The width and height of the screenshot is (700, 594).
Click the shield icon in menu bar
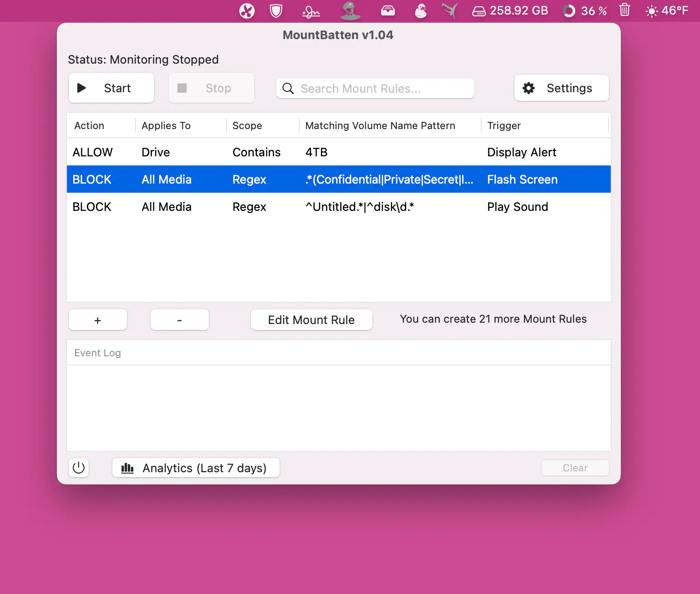click(276, 11)
